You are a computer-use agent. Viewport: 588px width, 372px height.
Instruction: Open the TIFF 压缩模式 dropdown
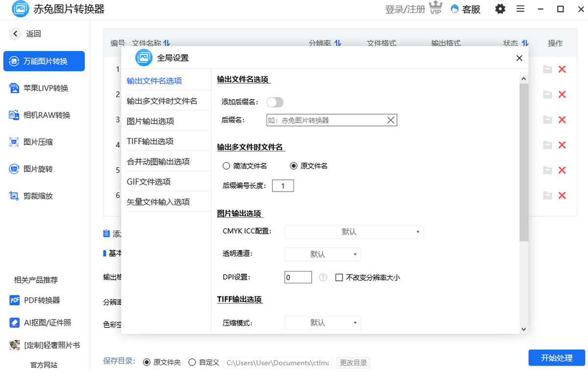click(322, 322)
